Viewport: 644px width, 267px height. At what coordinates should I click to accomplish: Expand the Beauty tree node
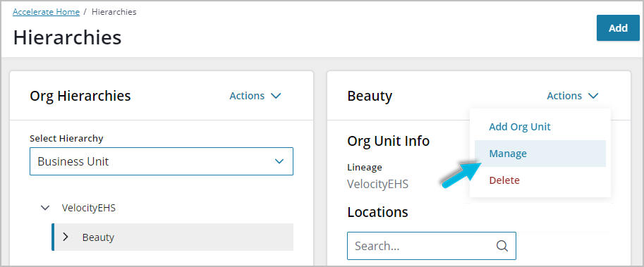coord(66,237)
